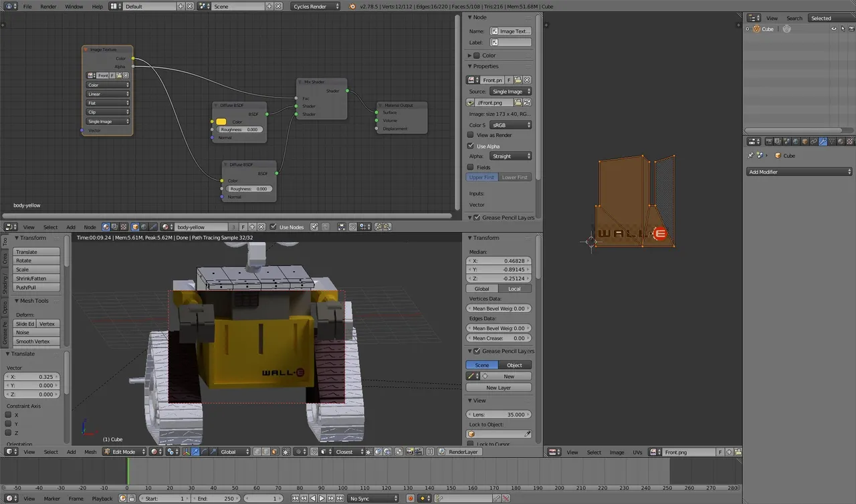
Task: Pin the properties context with pin icon
Action: [x=750, y=156]
